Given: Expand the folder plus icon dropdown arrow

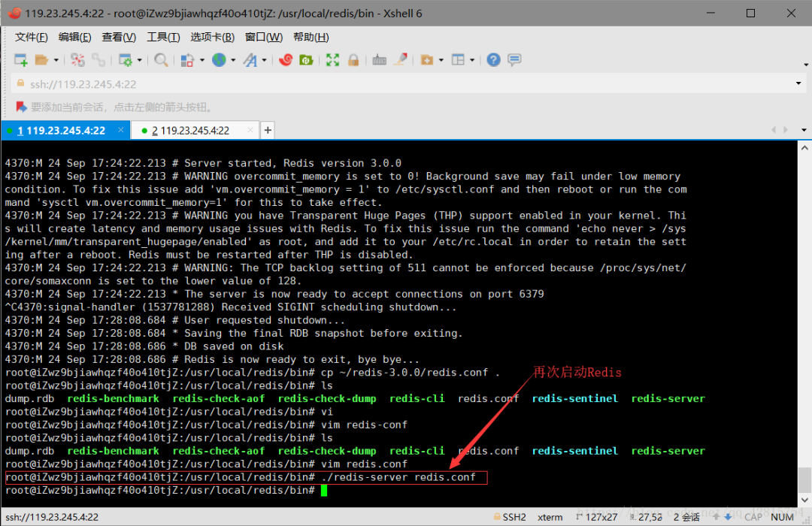Looking at the screenshot, I should 441,61.
